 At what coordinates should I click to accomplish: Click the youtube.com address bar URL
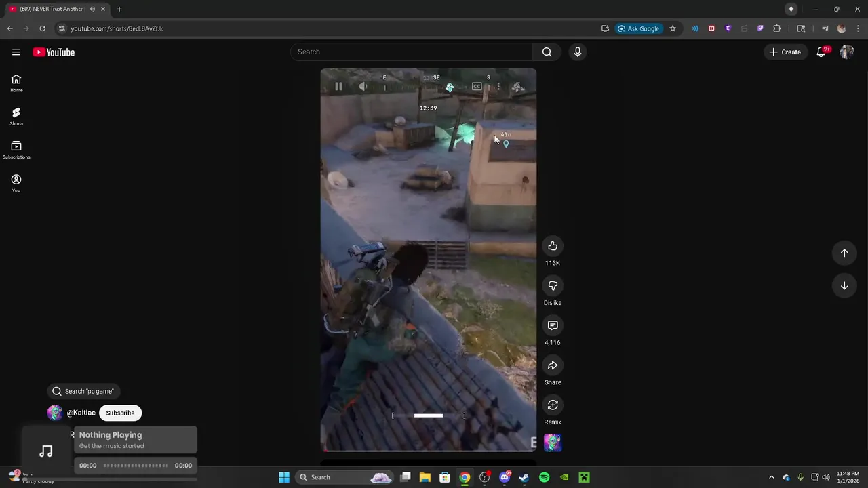[117, 28]
